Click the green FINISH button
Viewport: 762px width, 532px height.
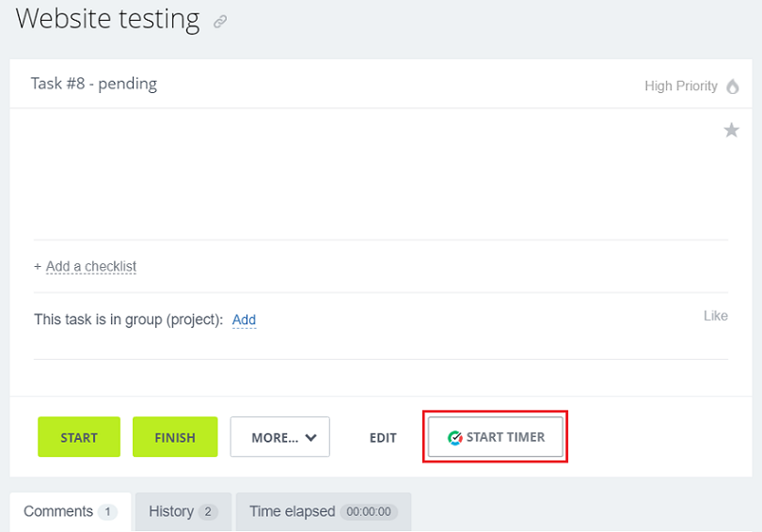pos(175,437)
